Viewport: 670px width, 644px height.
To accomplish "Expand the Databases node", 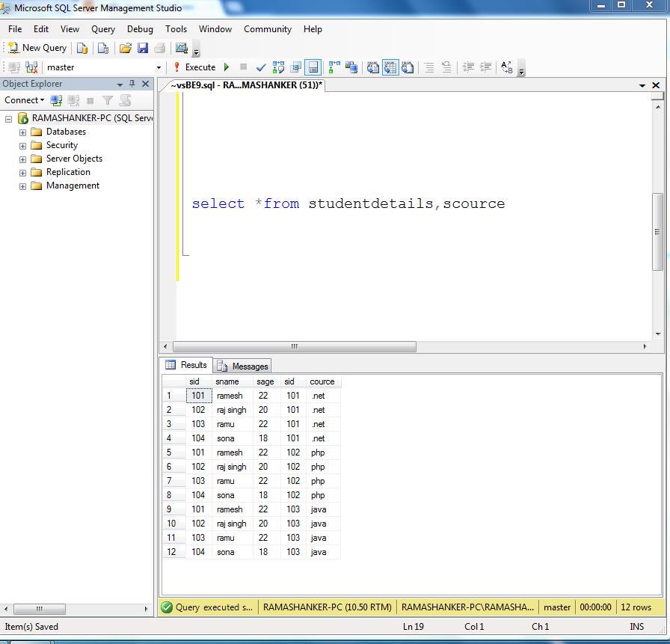I will coord(22,131).
